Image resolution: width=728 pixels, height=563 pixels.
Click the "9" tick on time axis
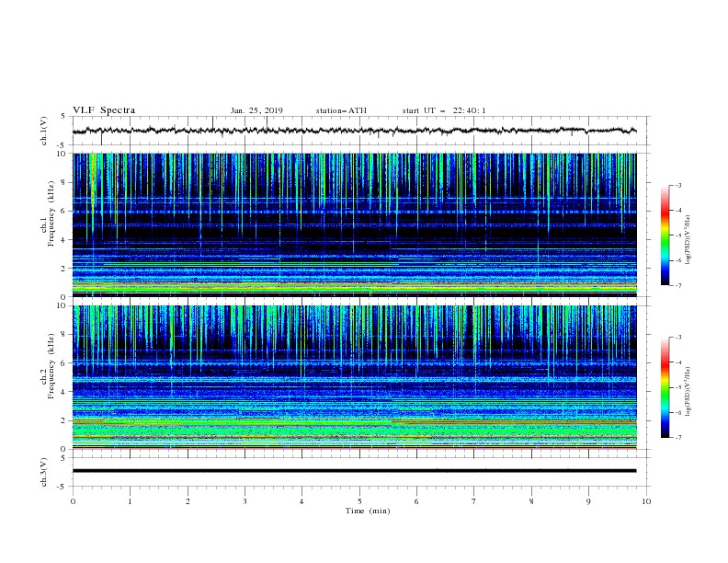588,501
